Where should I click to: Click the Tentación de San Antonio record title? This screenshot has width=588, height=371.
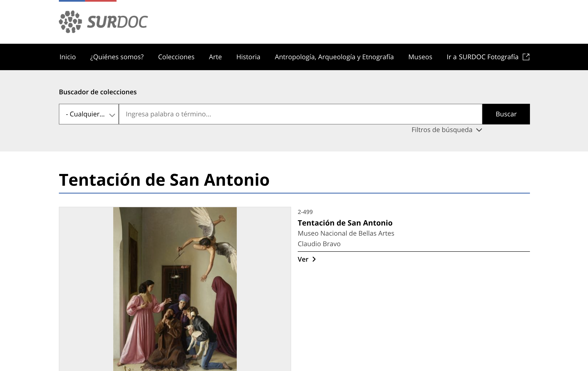coord(345,223)
